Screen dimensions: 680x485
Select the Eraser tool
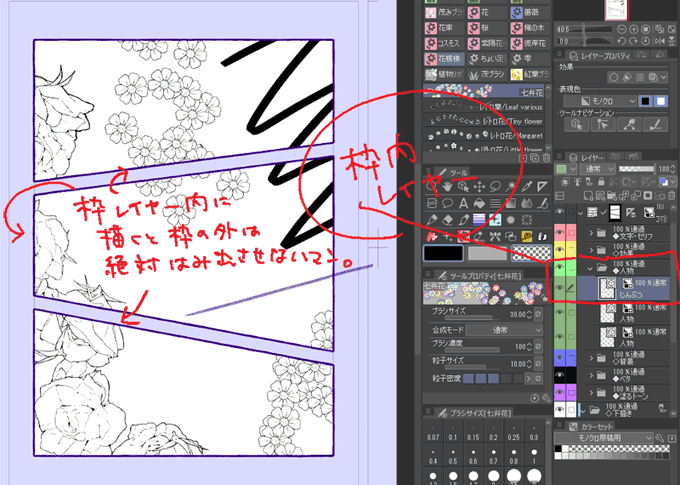pyautogui.click(x=447, y=220)
